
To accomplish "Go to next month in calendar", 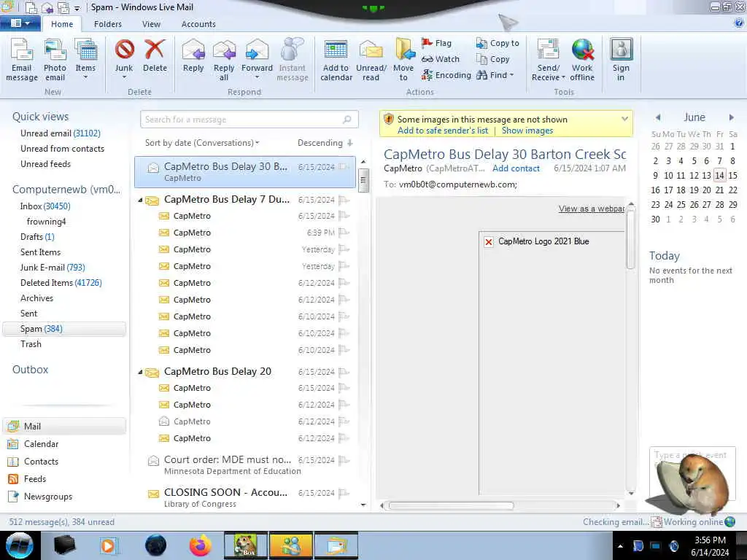I will (731, 117).
